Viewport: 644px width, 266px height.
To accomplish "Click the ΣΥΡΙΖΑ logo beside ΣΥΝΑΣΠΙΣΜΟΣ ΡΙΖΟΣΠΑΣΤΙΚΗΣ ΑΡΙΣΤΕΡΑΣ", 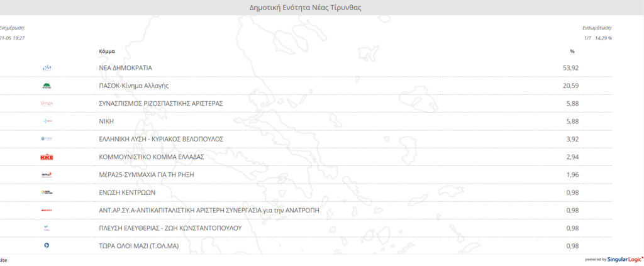I will [x=47, y=103].
